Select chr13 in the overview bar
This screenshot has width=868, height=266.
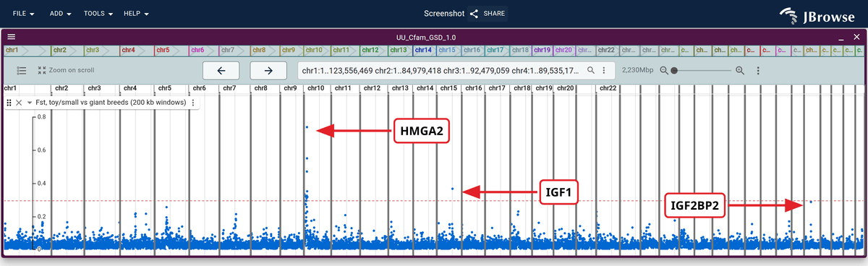click(x=401, y=50)
